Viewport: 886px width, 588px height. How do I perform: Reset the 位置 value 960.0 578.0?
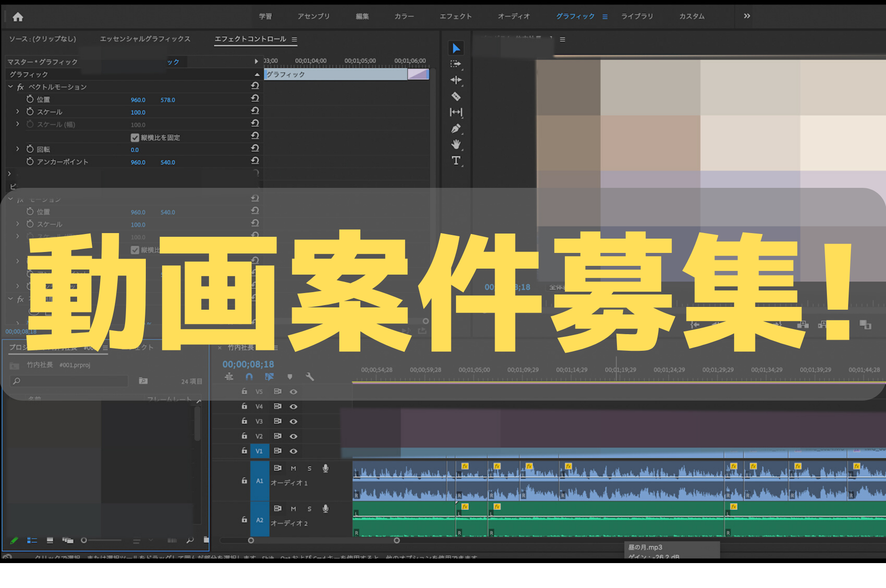tap(255, 98)
